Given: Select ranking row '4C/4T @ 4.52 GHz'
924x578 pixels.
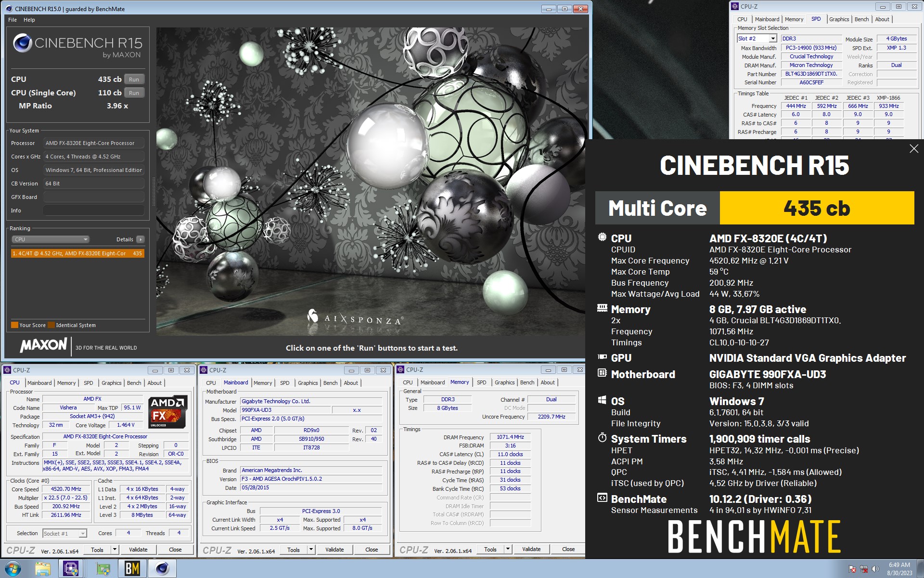Looking at the screenshot, I should (77, 253).
